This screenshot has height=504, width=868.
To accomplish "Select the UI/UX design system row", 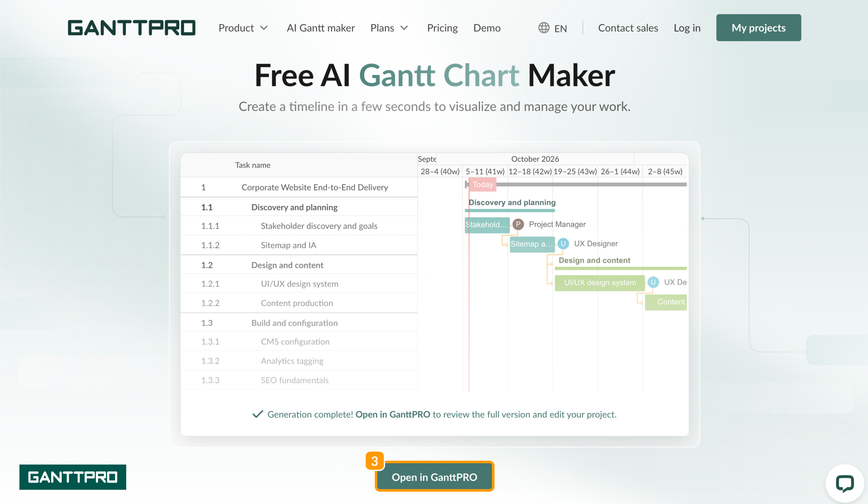I will (x=299, y=284).
